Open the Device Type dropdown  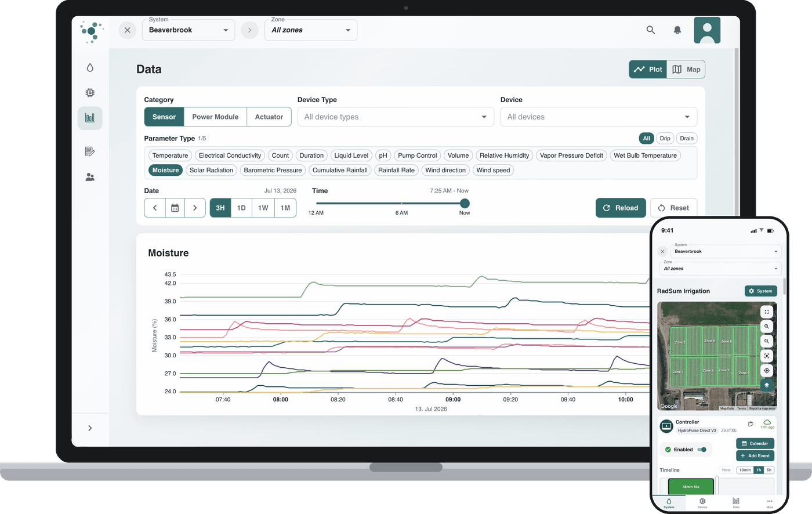[396, 117]
